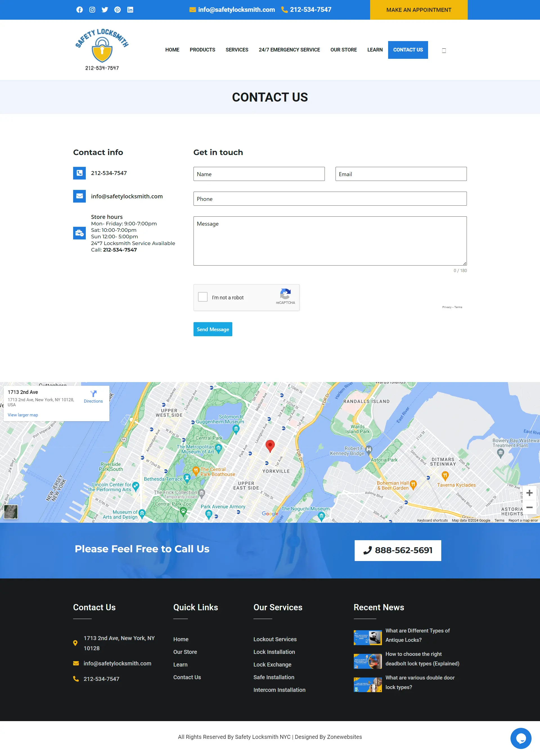Open the PRODUCTS menu
The height and width of the screenshot is (756, 540).
point(202,50)
